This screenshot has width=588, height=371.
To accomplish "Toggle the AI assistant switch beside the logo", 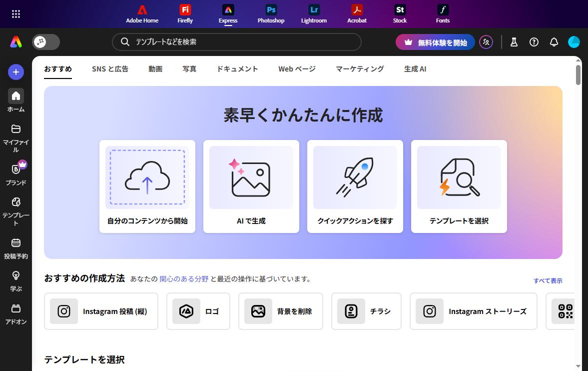I will point(46,42).
